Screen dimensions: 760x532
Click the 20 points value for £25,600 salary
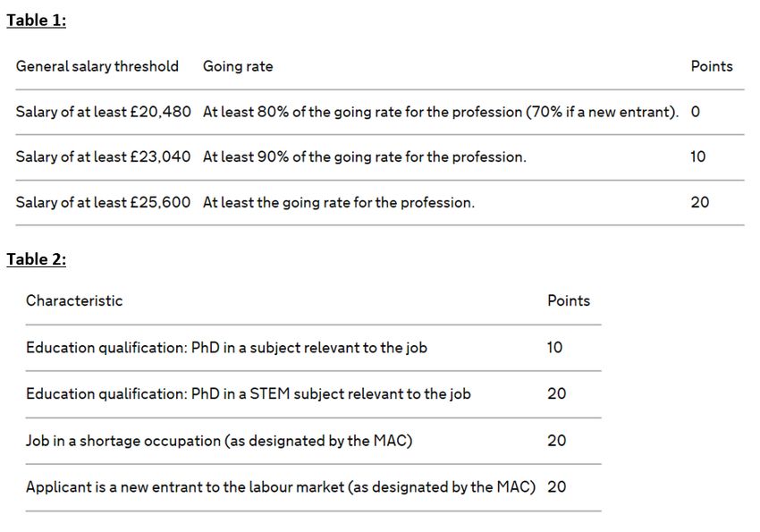coord(700,202)
